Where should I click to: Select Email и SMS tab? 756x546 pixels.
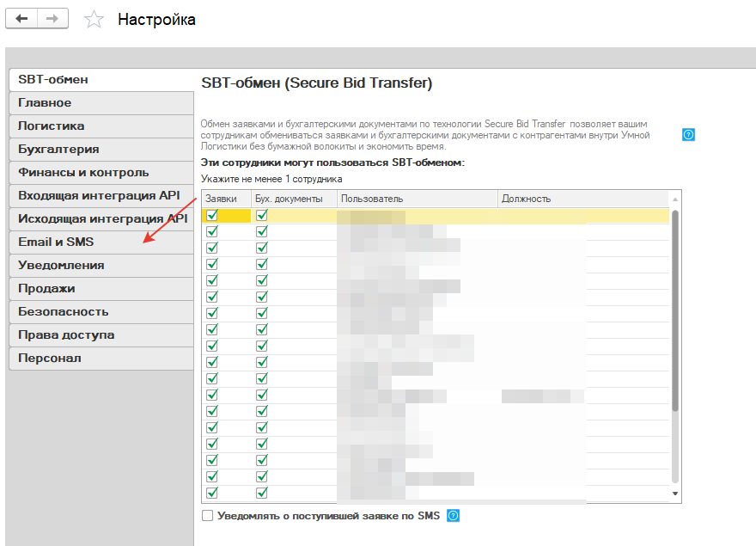pyautogui.click(x=101, y=242)
